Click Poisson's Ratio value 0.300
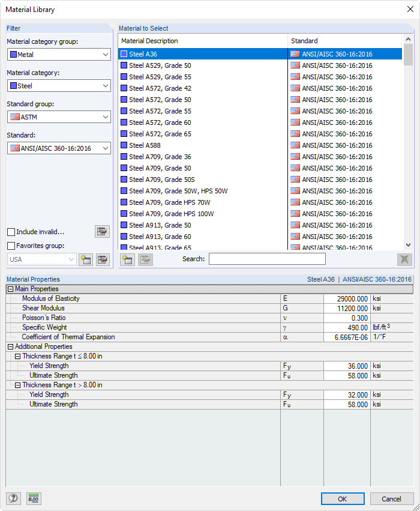 click(347, 318)
